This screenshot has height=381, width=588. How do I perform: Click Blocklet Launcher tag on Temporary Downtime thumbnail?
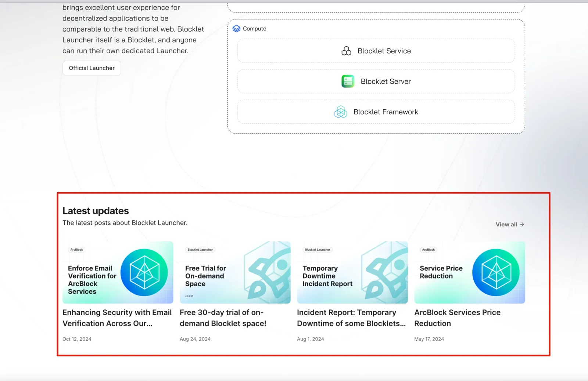[x=318, y=250]
